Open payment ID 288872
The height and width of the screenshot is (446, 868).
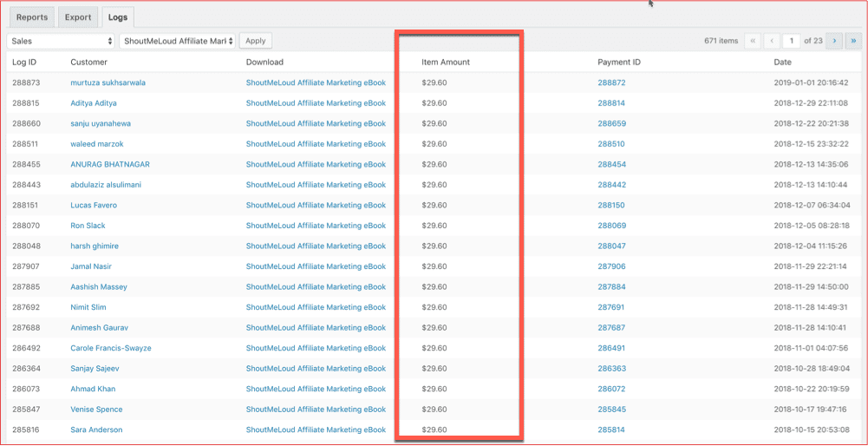pos(611,83)
